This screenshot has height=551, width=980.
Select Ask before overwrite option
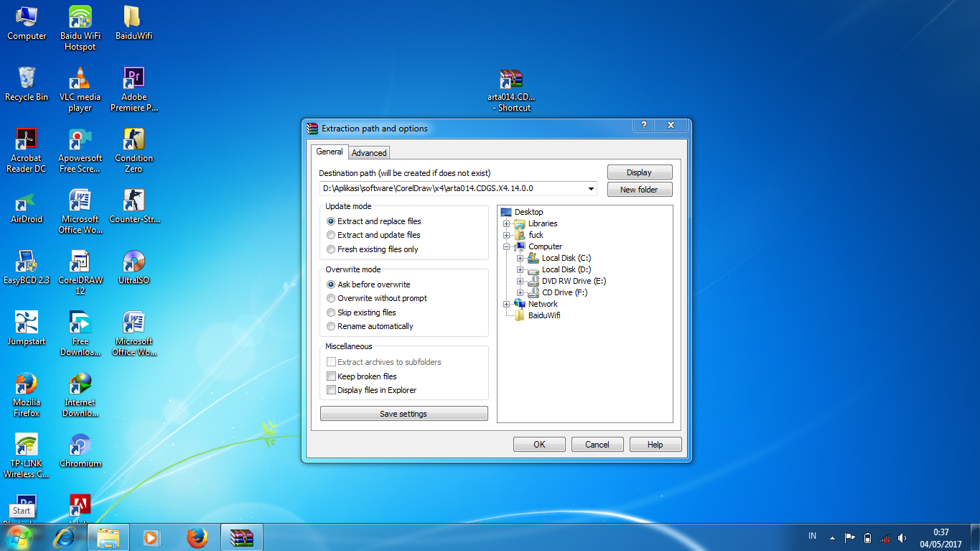click(x=331, y=284)
